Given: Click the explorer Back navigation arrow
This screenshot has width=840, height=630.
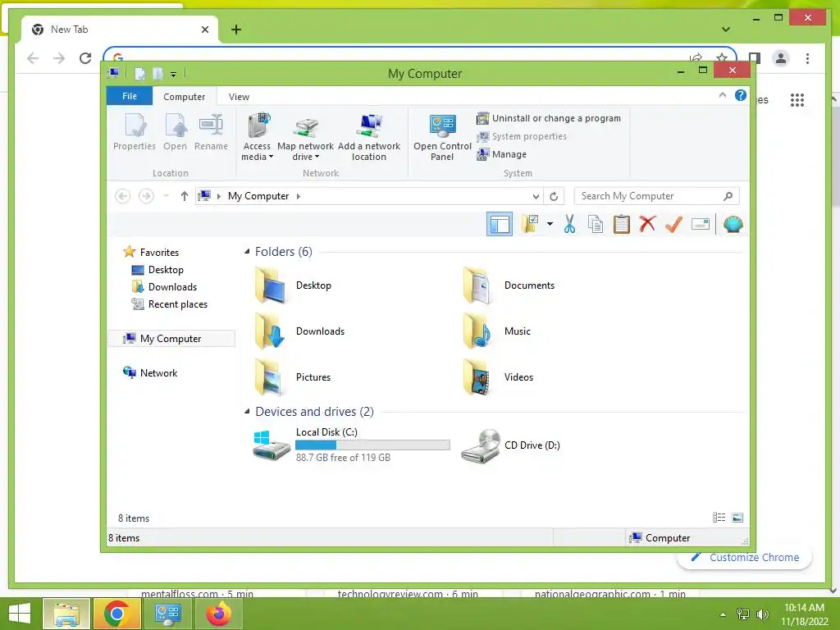Looking at the screenshot, I should click(x=123, y=196).
